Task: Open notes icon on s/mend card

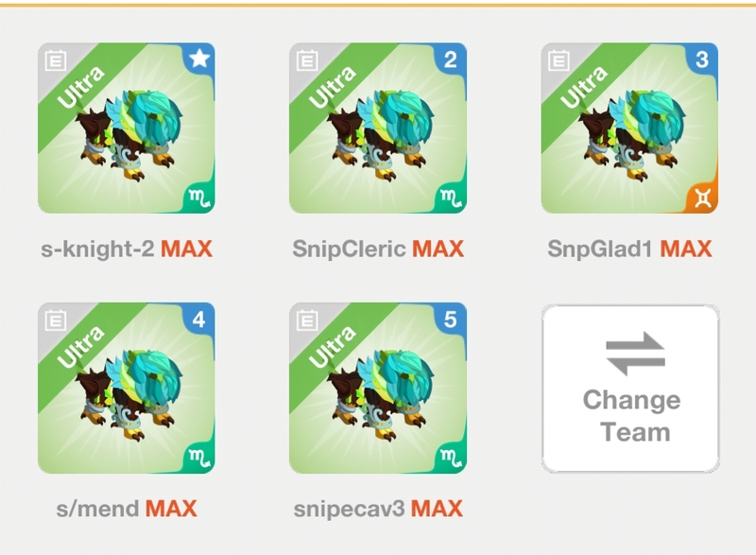Action: click(56, 321)
